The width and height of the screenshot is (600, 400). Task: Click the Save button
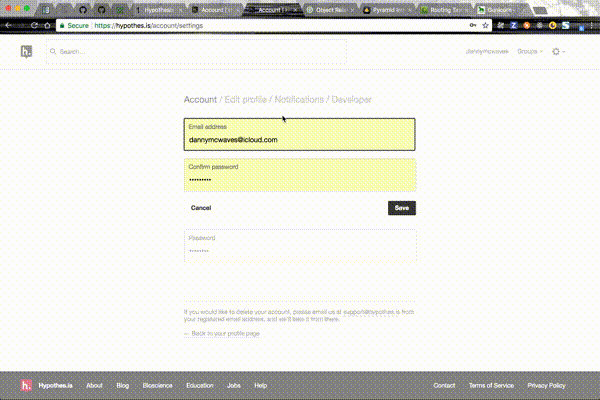402,208
